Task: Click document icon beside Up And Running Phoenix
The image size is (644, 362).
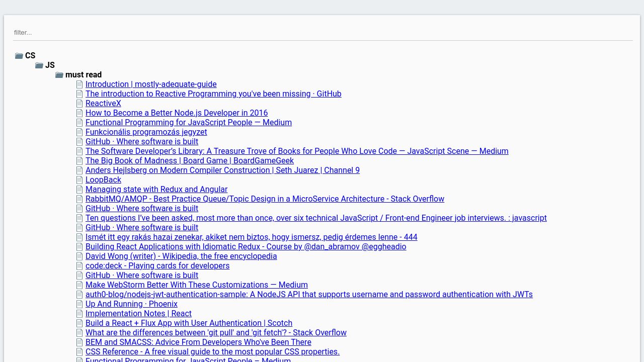Action: pyautogui.click(x=79, y=304)
